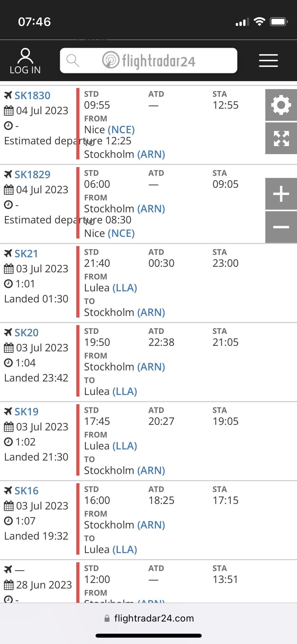The image size is (297, 644).
Task: Tap LLA destination code in SK20 row
Action: click(125, 391)
